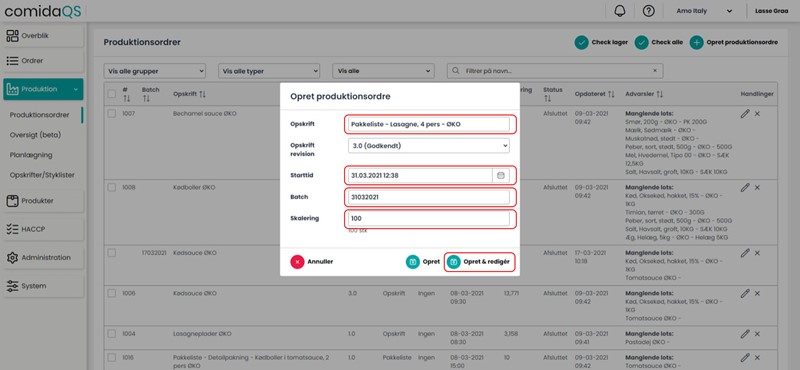Click the Check alle checkmark icon

coord(641,42)
